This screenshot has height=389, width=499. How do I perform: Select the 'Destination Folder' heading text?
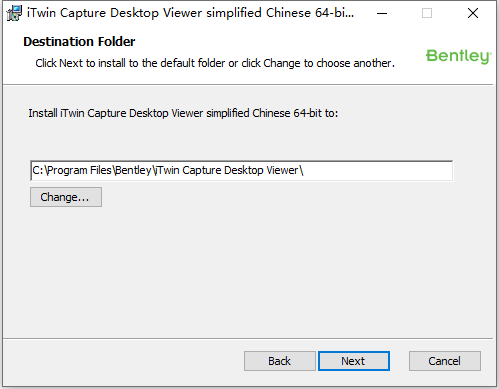pyautogui.click(x=79, y=42)
